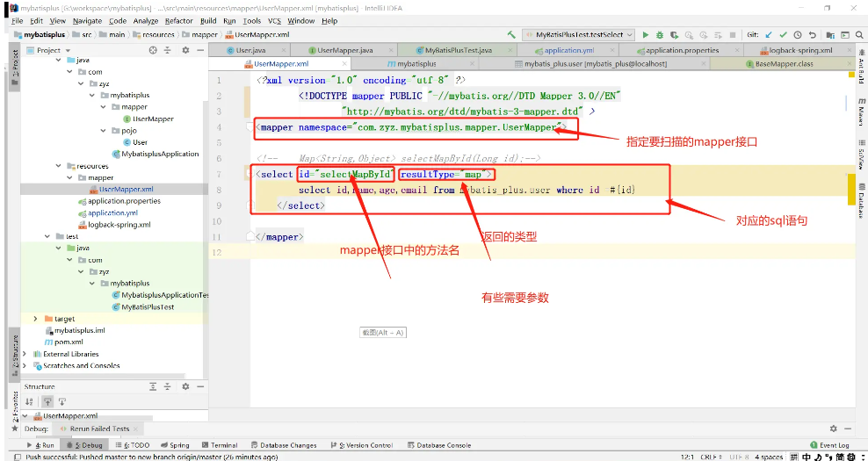This screenshot has width=868, height=461.
Task: Select pom.xml in project tree
Action: [64, 342]
